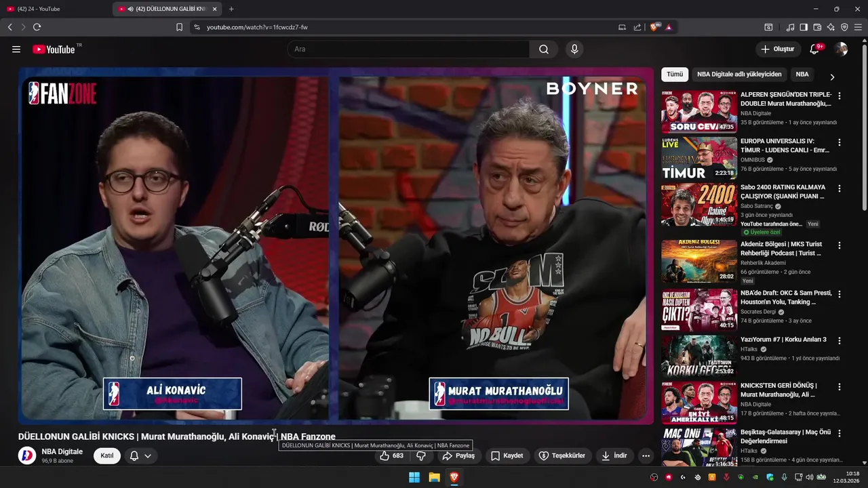Open the YouTube guide hamburger menu
868x488 pixels.
(x=16, y=49)
